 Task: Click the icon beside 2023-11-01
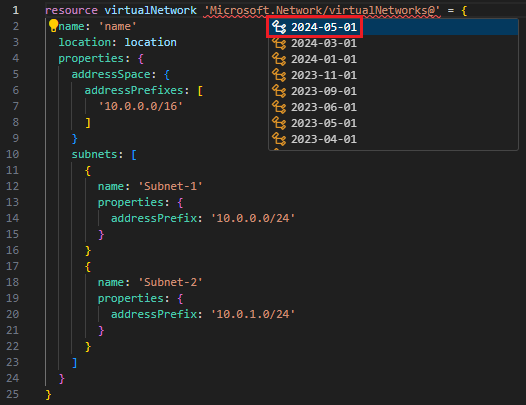click(279, 75)
